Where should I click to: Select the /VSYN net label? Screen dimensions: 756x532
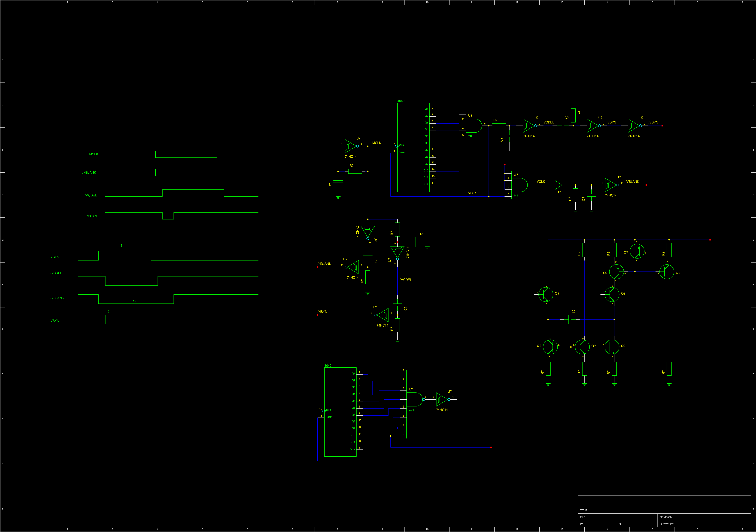[653, 122]
